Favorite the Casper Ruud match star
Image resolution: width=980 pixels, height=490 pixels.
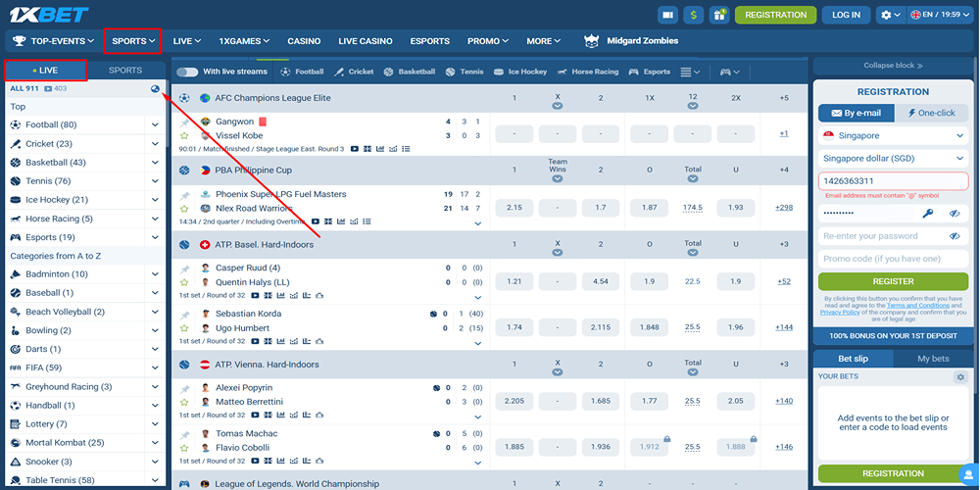pos(184,282)
